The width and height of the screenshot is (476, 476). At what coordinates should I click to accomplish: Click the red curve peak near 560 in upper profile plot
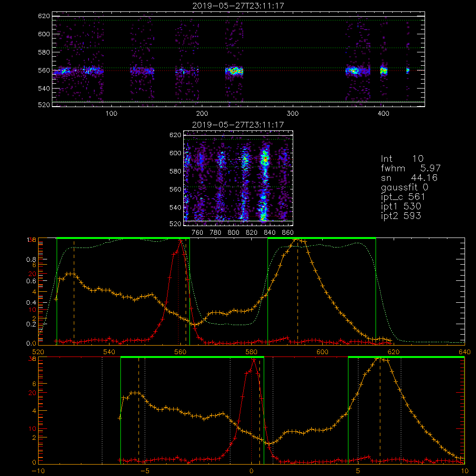coord(180,240)
